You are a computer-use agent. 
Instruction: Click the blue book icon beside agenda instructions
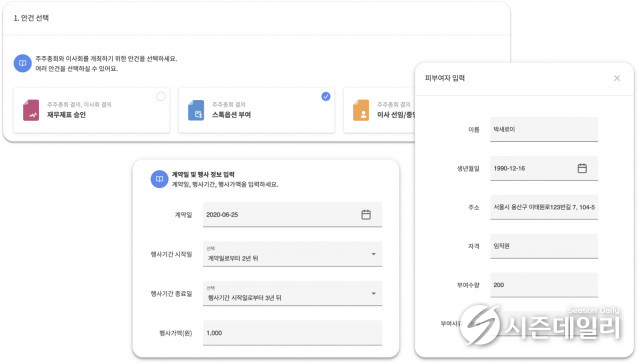(x=22, y=63)
